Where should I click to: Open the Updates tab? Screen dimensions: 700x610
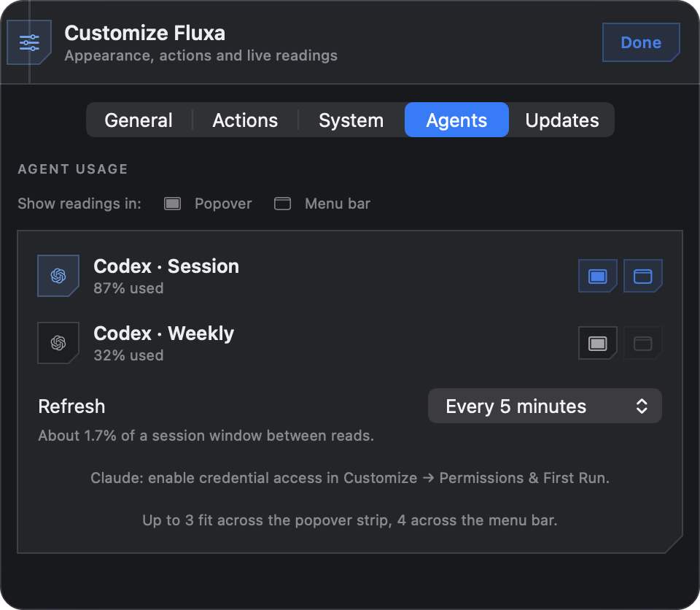[562, 120]
